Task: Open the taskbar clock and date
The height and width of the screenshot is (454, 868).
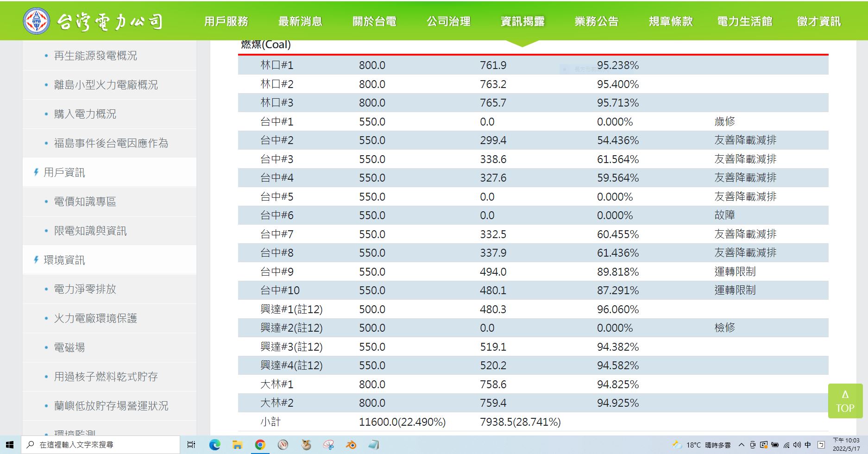Action: tap(846, 445)
